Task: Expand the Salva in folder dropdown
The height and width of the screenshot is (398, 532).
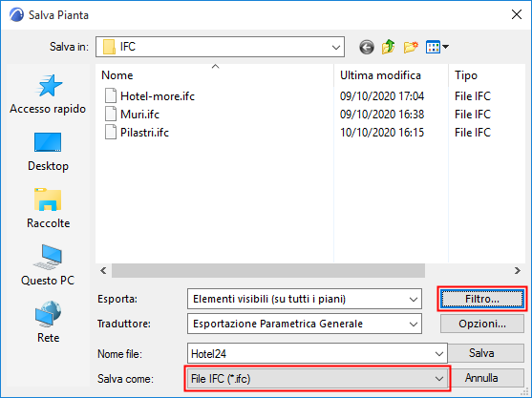Action: click(336, 47)
